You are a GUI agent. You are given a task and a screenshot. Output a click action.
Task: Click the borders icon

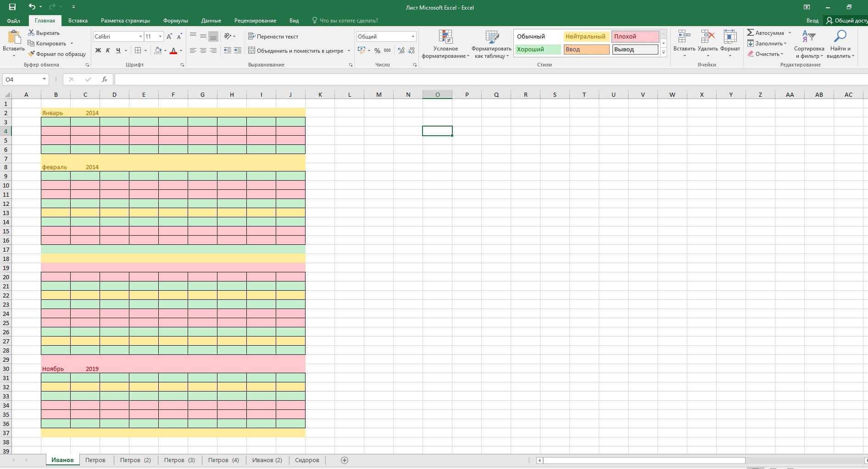pos(138,50)
